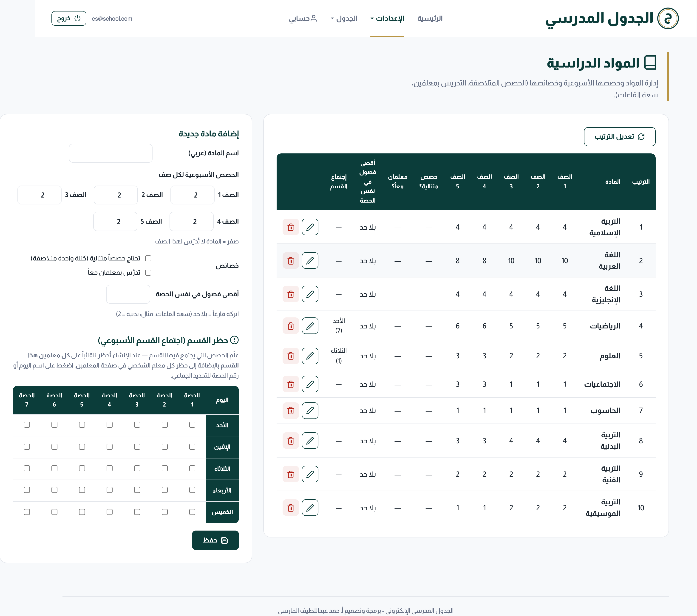The height and width of the screenshot is (616, 697).
Task: Focus the الصف 1 weekly periods field
Action: [x=192, y=195]
